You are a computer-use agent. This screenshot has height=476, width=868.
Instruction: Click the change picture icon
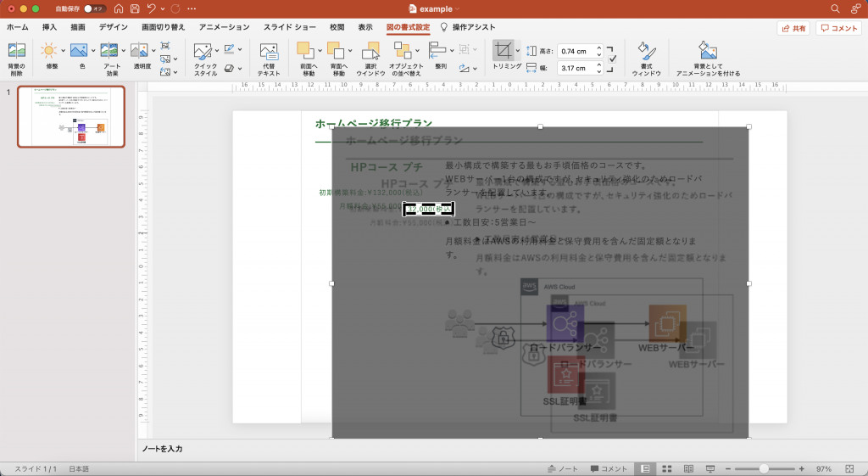165,59
